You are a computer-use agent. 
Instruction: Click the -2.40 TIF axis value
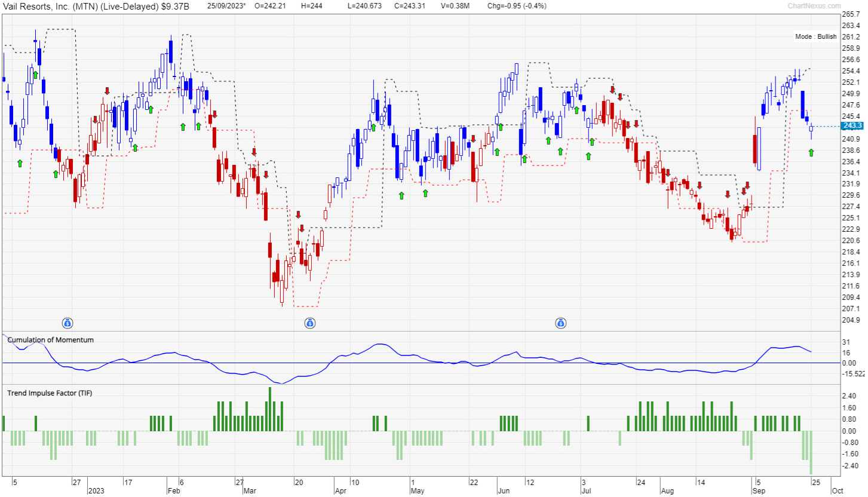coord(850,466)
